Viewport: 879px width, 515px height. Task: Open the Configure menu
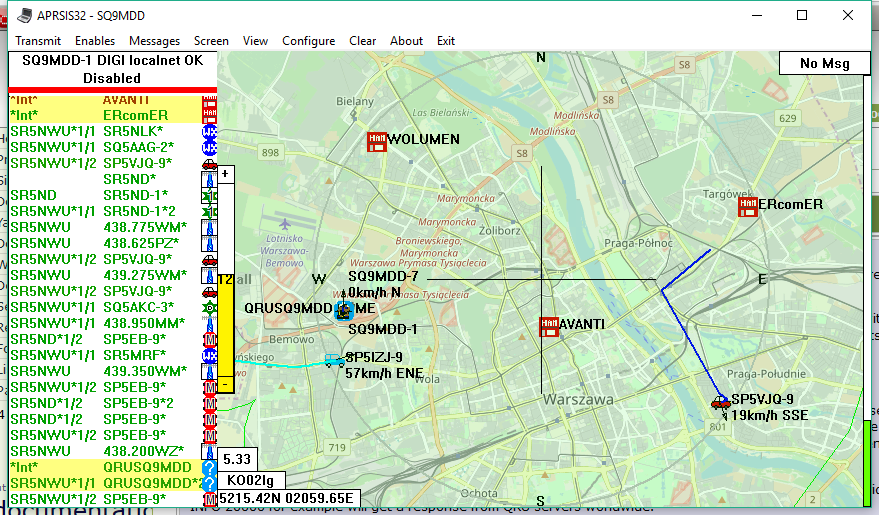click(308, 41)
